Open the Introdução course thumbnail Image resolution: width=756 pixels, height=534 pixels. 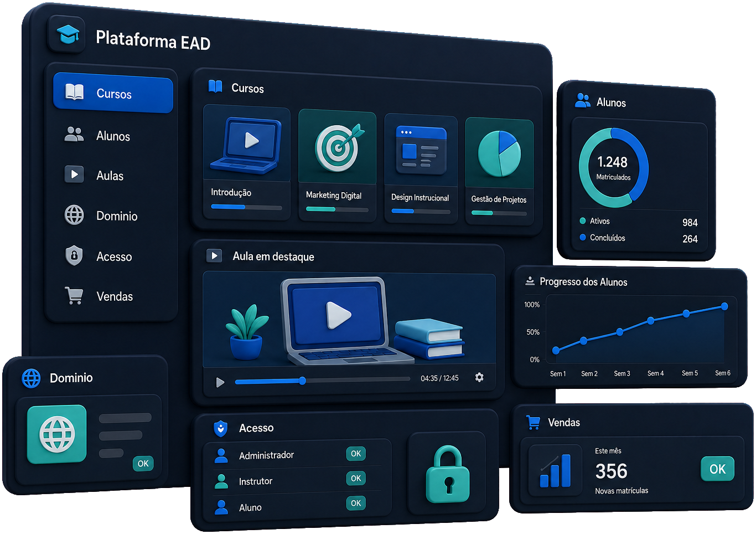[247, 143]
